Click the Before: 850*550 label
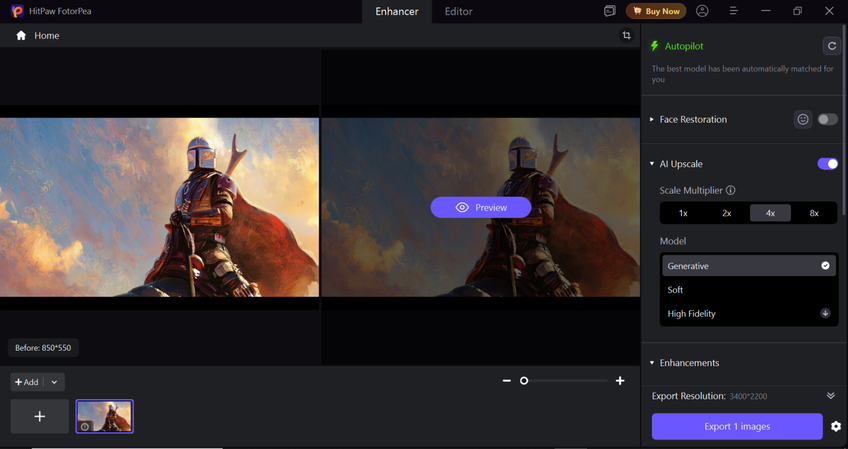The width and height of the screenshot is (848, 449). point(43,348)
